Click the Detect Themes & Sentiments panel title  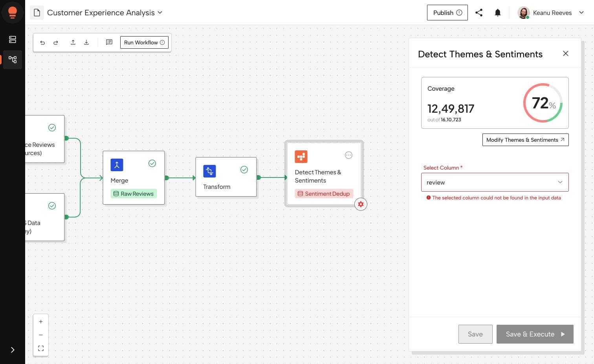click(480, 54)
